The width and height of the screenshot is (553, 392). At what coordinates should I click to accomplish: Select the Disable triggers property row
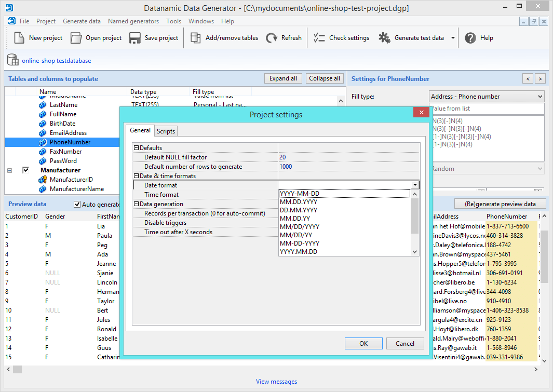pos(205,223)
